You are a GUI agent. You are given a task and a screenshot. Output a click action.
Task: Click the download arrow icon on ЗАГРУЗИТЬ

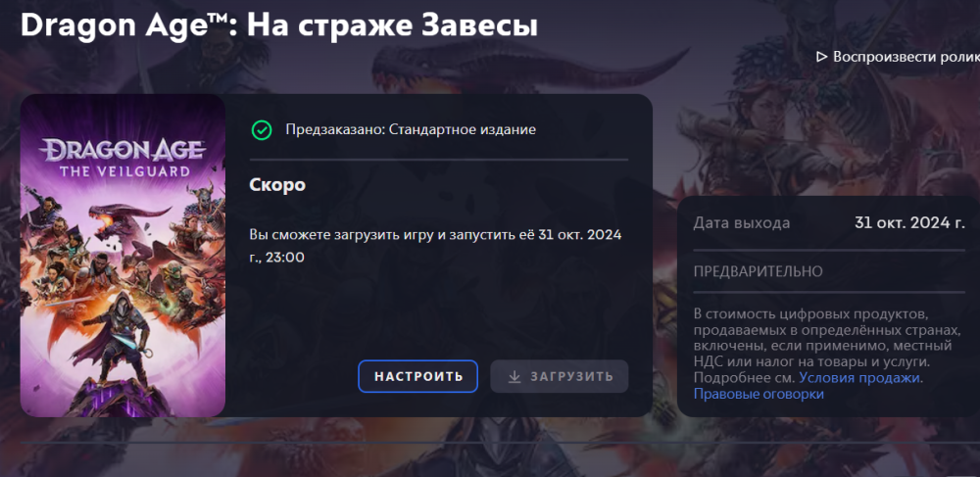click(x=514, y=376)
